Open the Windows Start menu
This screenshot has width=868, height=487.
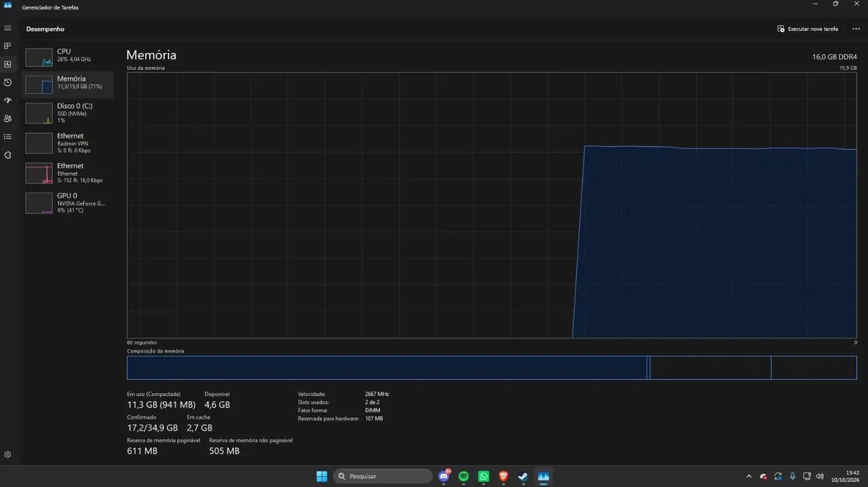click(x=321, y=476)
